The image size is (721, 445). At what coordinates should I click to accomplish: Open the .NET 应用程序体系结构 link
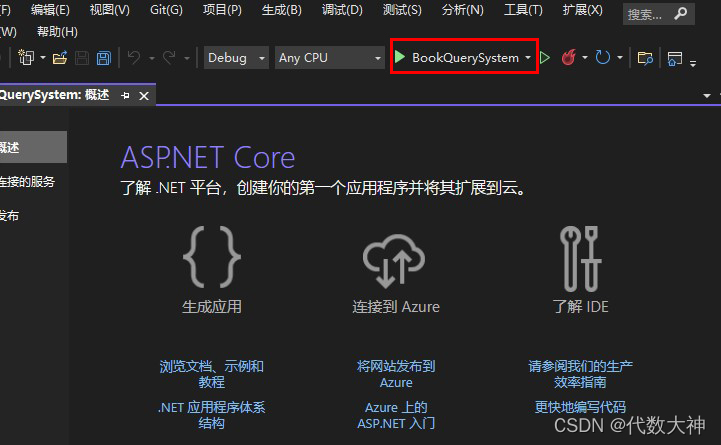point(212,415)
